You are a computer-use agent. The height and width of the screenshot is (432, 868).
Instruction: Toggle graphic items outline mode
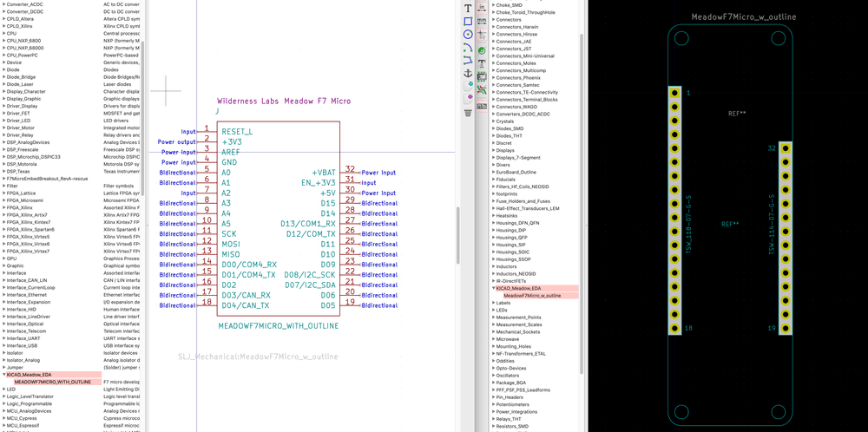point(482,76)
